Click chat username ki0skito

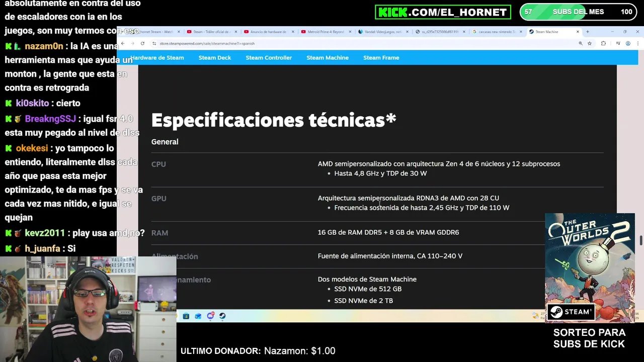click(x=32, y=103)
